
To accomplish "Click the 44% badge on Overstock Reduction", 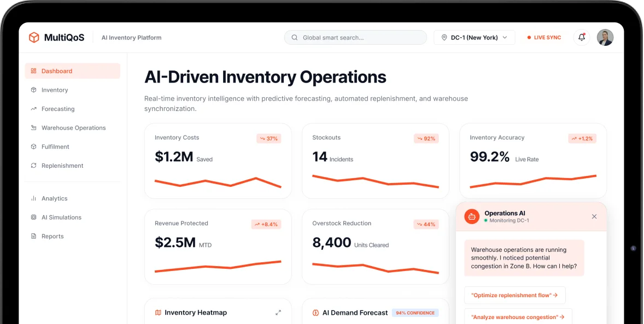I will [x=426, y=224].
